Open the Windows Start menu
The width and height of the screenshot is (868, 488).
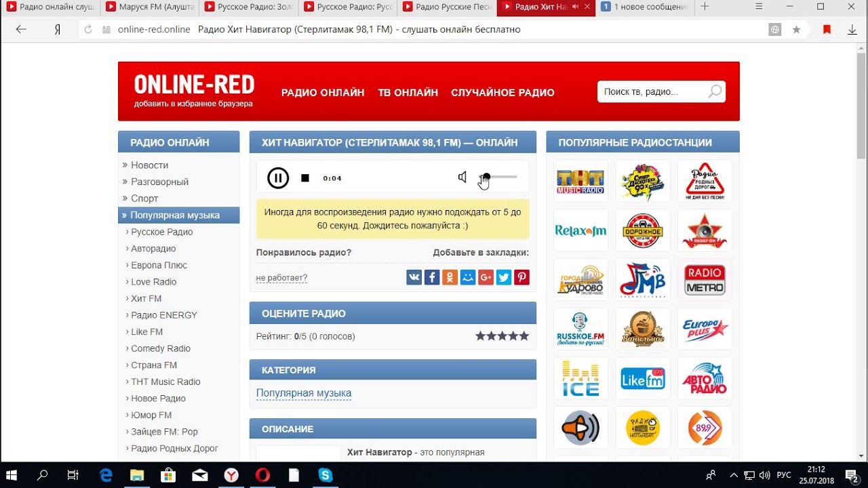[12, 475]
